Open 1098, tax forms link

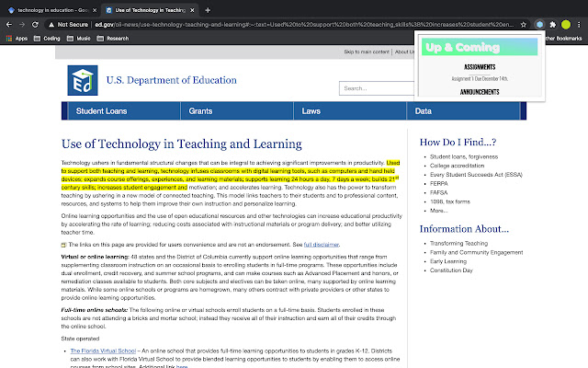point(450,201)
